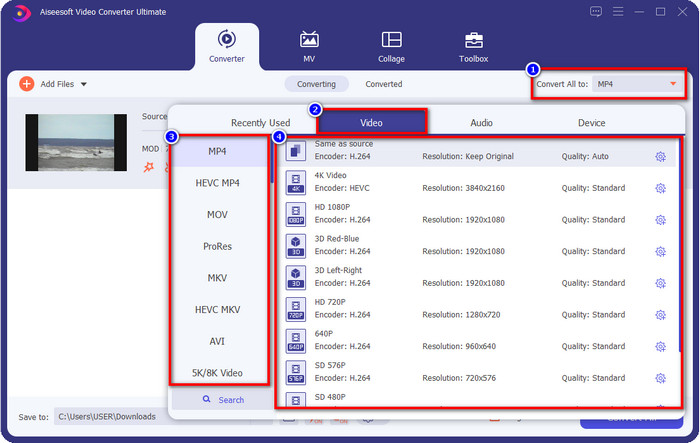
Task: Click Resolution: 1280x720 text
Action: tap(461, 315)
